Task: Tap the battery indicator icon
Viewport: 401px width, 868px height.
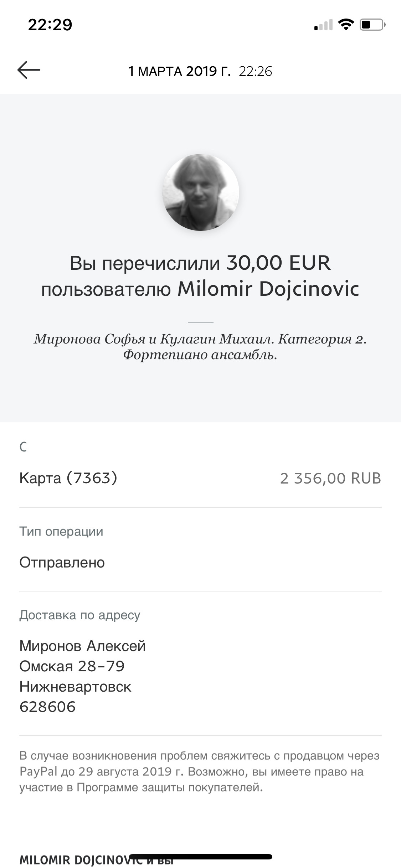Action: 372,25
